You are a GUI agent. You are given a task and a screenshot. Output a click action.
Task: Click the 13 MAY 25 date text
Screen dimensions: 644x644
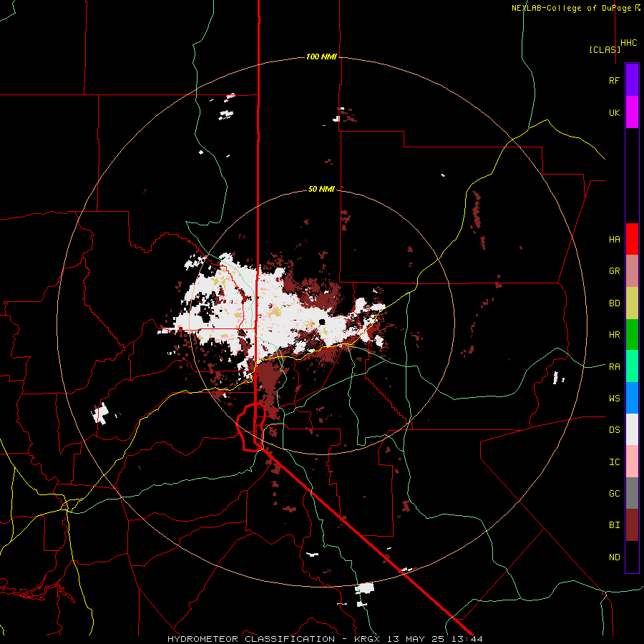[415, 639]
